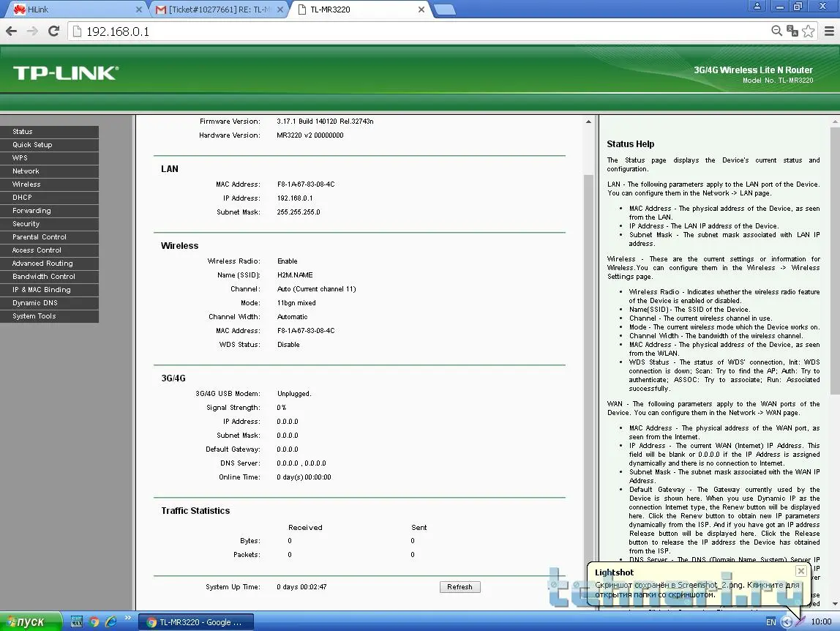
Task: Click the zoom magnifier icon in address bar
Action: (776, 31)
